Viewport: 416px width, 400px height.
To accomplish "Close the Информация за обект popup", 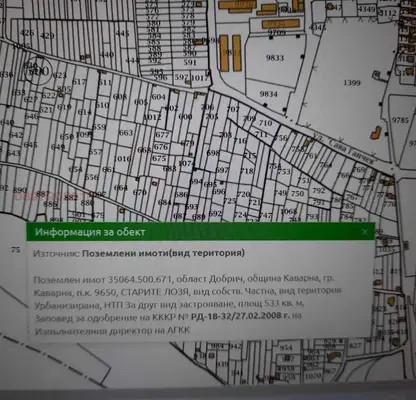I will (365, 232).
